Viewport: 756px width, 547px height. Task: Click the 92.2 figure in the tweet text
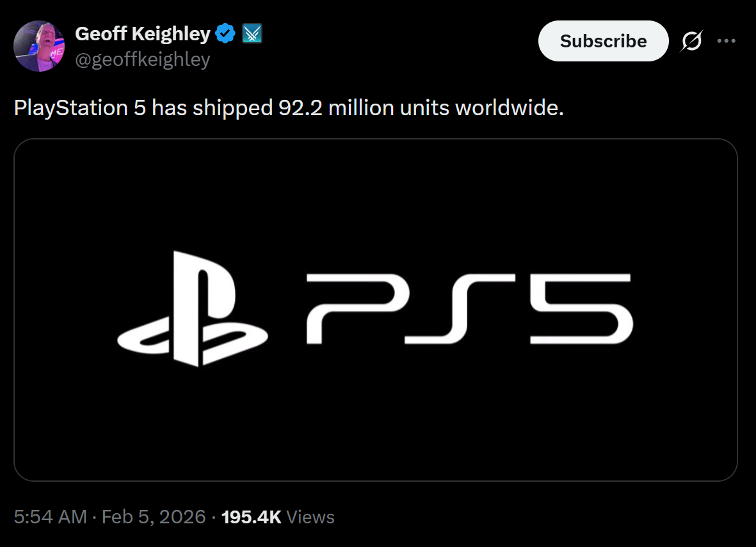click(300, 107)
